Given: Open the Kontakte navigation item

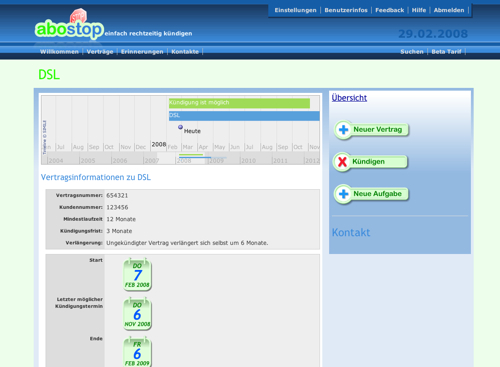Looking at the screenshot, I should point(185,52).
